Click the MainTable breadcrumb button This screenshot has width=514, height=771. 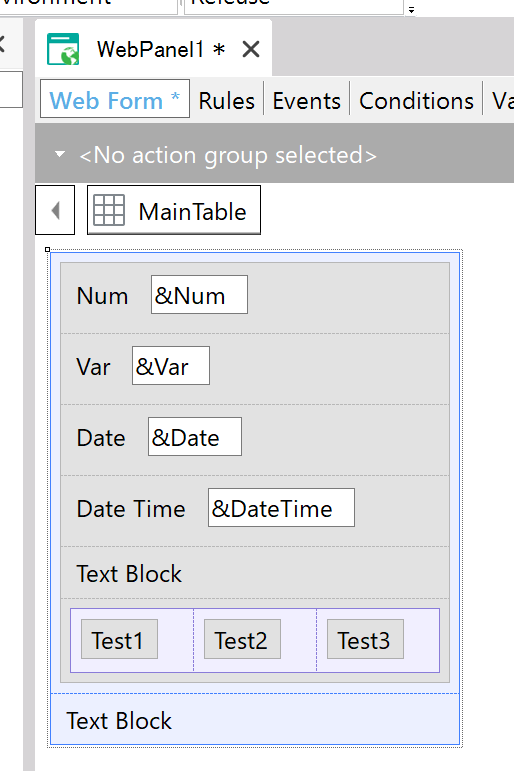174,210
